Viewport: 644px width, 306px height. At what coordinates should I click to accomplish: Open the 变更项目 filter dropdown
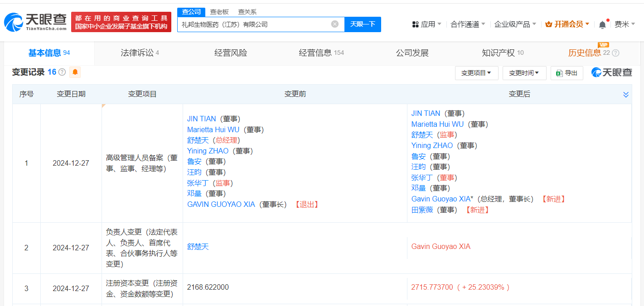pos(476,73)
